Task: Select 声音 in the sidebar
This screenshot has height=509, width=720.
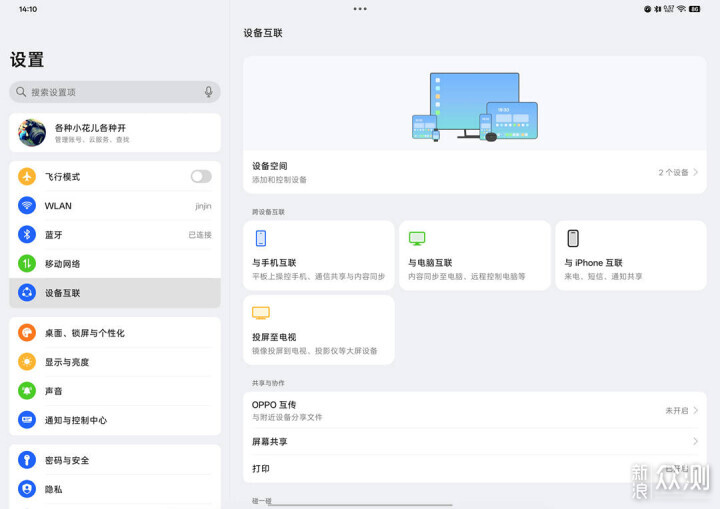Action: pyautogui.click(x=115, y=390)
